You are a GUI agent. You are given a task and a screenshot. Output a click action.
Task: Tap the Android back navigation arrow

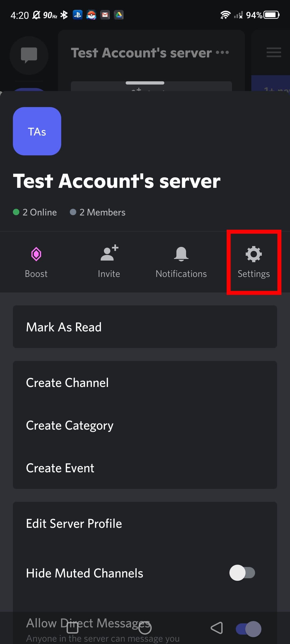pyautogui.click(x=217, y=628)
